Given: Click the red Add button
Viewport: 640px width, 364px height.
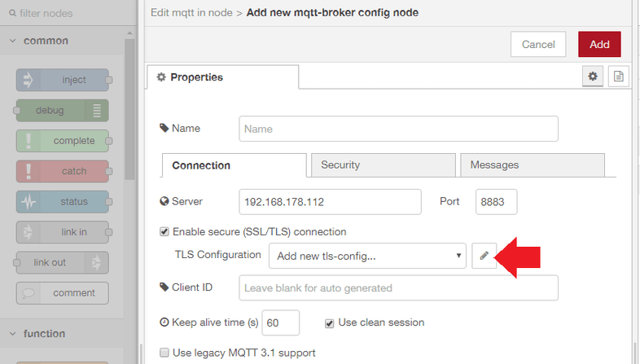Looking at the screenshot, I should pyautogui.click(x=599, y=44).
